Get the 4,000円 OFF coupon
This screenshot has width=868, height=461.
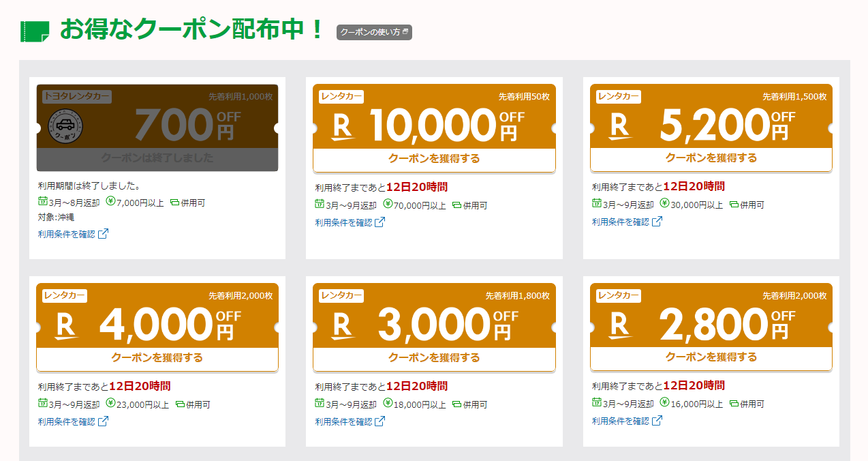click(x=157, y=358)
